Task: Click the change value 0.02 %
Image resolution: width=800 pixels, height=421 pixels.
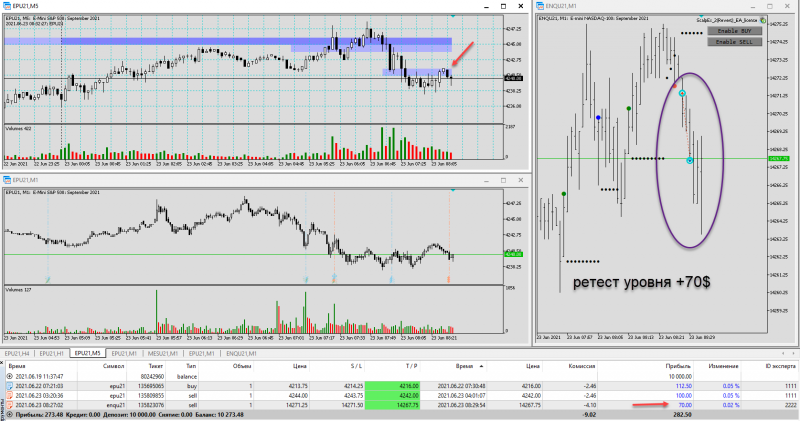Action: click(x=731, y=405)
